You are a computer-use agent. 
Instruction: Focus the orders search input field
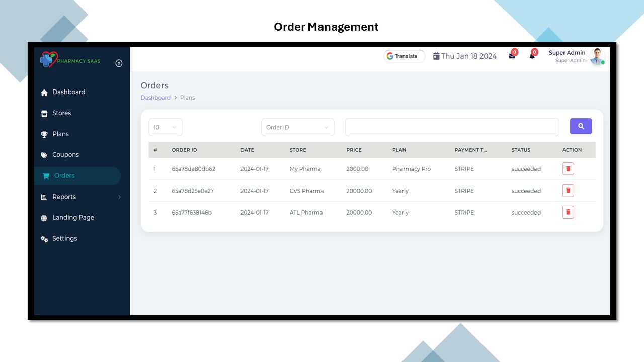[x=452, y=127]
